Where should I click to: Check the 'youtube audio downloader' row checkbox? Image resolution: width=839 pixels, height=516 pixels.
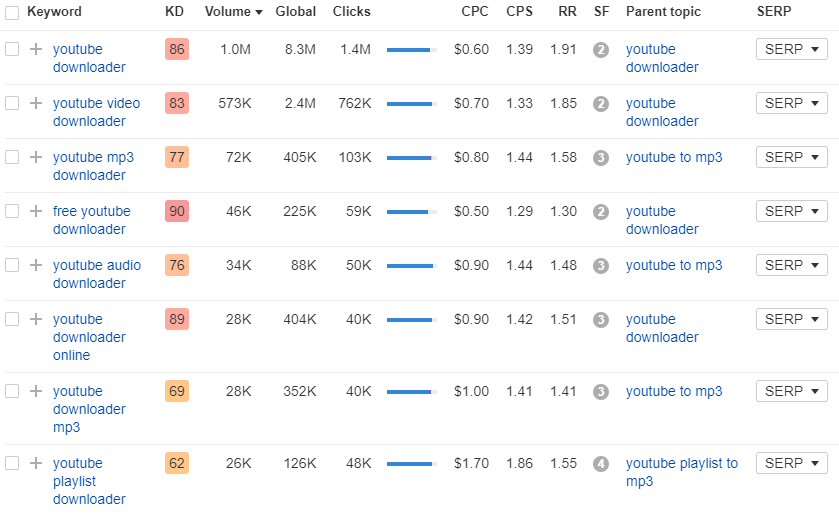tap(12, 265)
